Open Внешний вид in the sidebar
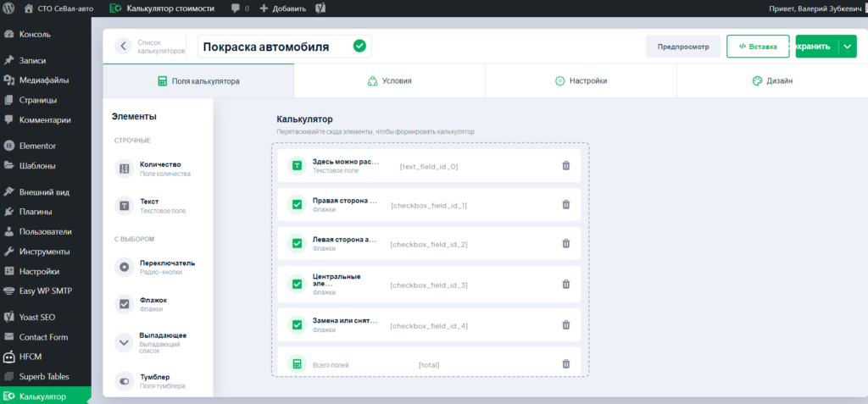The image size is (868, 404). pos(46,192)
